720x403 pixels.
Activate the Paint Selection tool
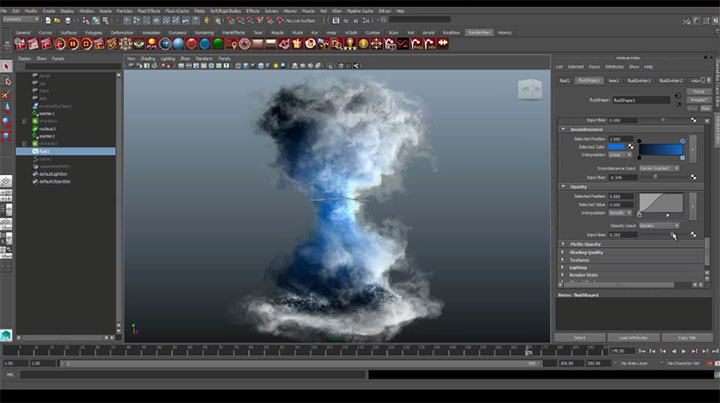click(6, 95)
